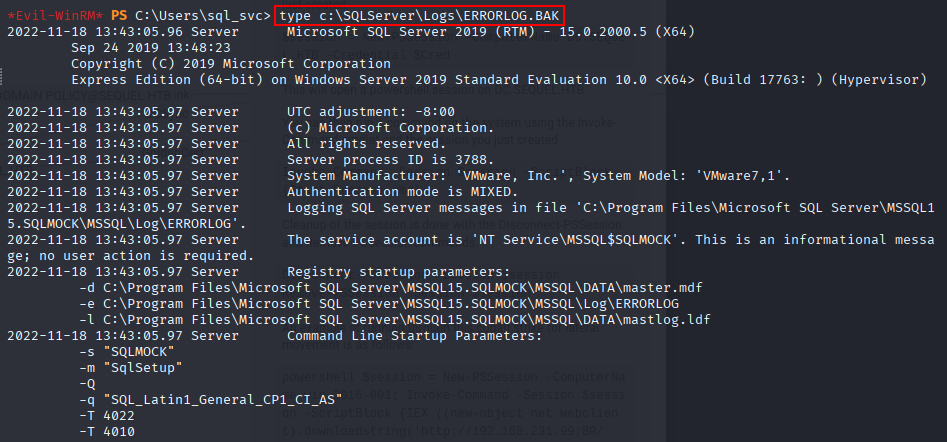The image size is (947, 442).
Task: Click 'ge; no user action is required.' line
Action: point(131,256)
